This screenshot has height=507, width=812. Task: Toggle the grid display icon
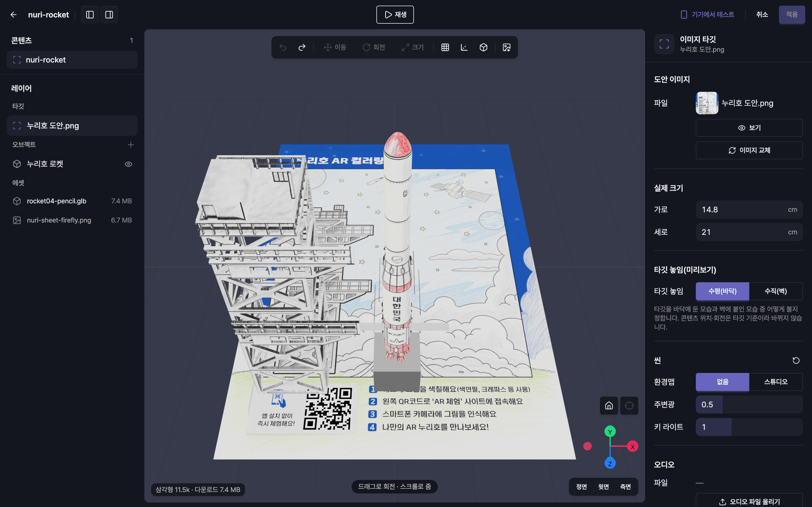tap(445, 47)
